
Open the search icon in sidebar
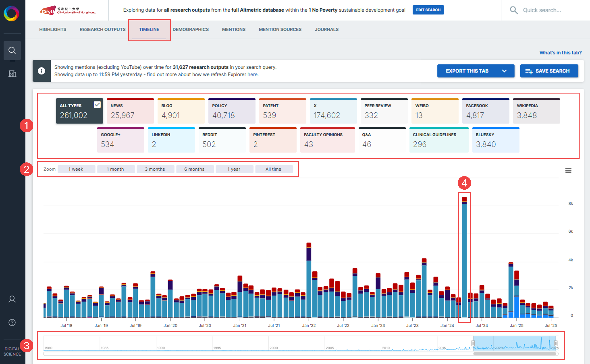coord(12,50)
